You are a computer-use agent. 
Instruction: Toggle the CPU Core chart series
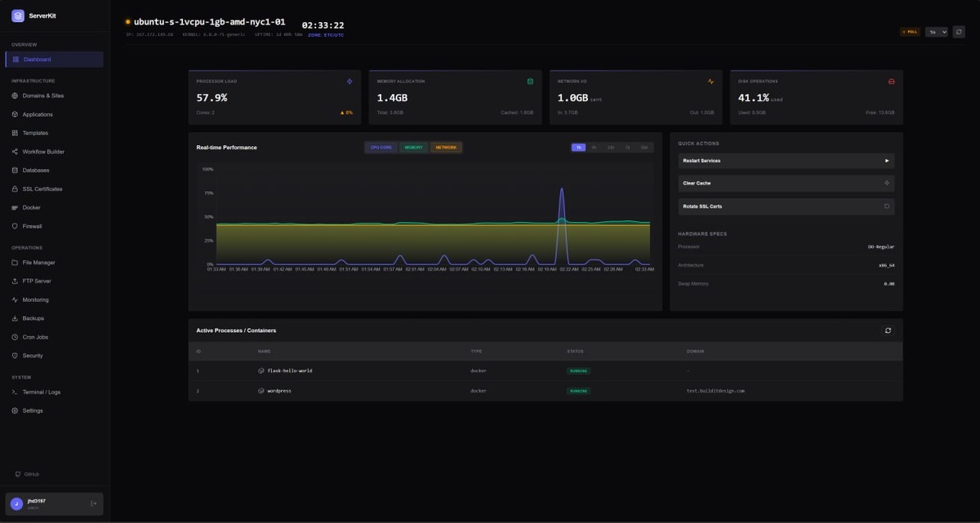pyautogui.click(x=381, y=148)
